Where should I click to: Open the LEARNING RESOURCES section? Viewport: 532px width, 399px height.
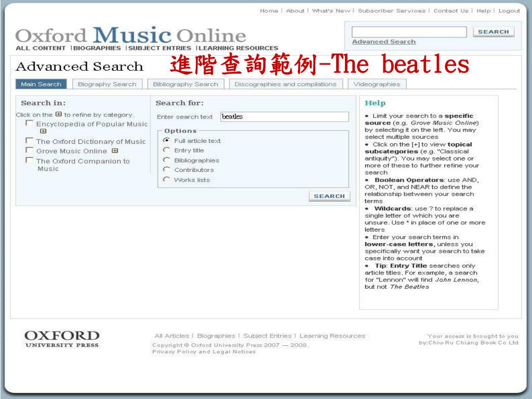tap(238, 48)
